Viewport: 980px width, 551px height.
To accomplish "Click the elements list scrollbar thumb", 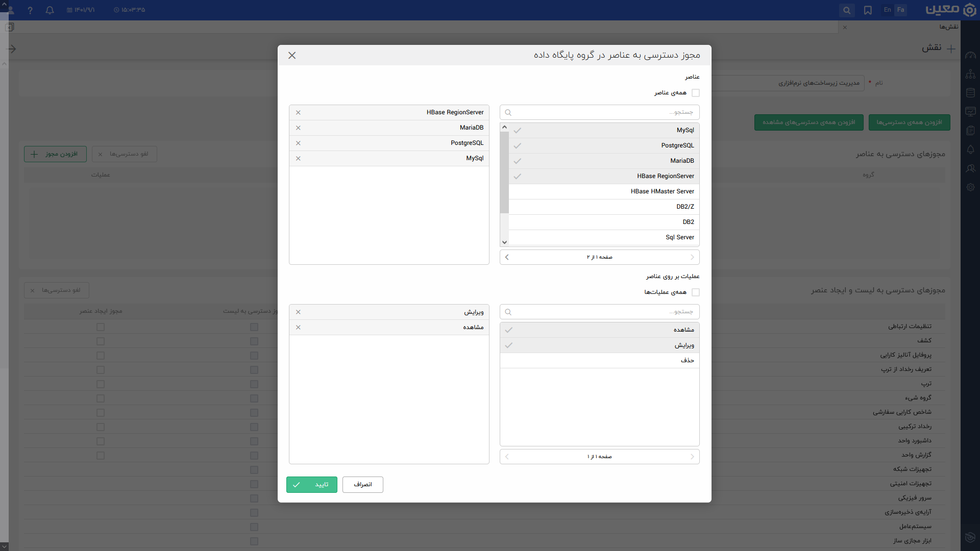I will (x=504, y=172).
